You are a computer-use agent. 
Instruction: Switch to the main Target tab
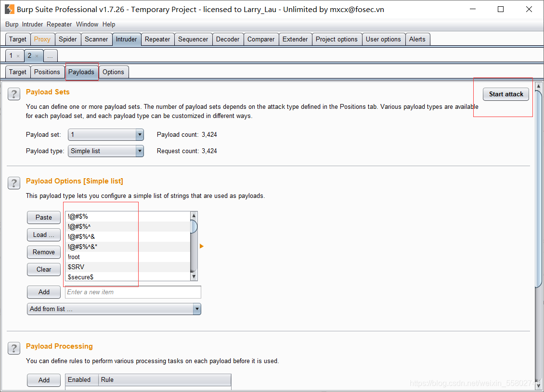click(x=18, y=39)
